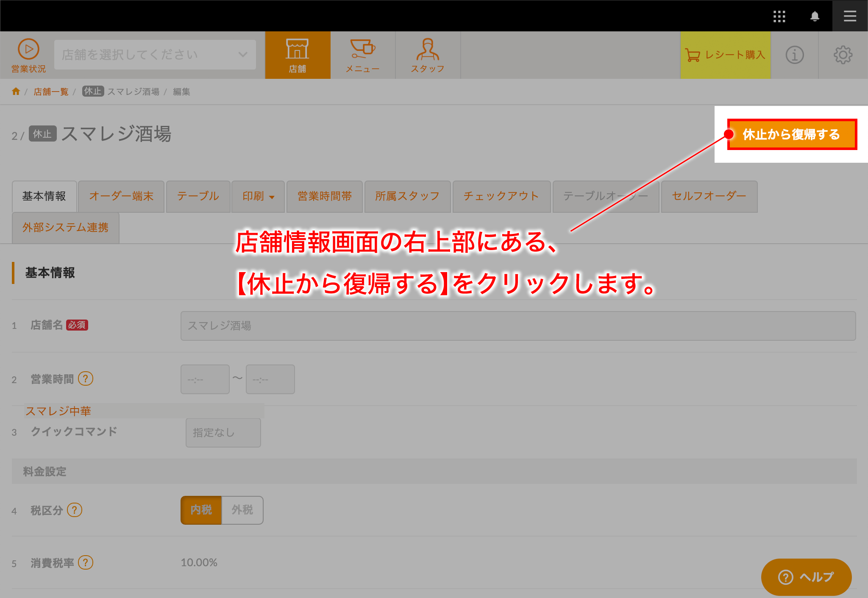Expand the 印刷 tab dropdown
The height and width of the screenshot is (598, 868).
click(x=258, y=196)
